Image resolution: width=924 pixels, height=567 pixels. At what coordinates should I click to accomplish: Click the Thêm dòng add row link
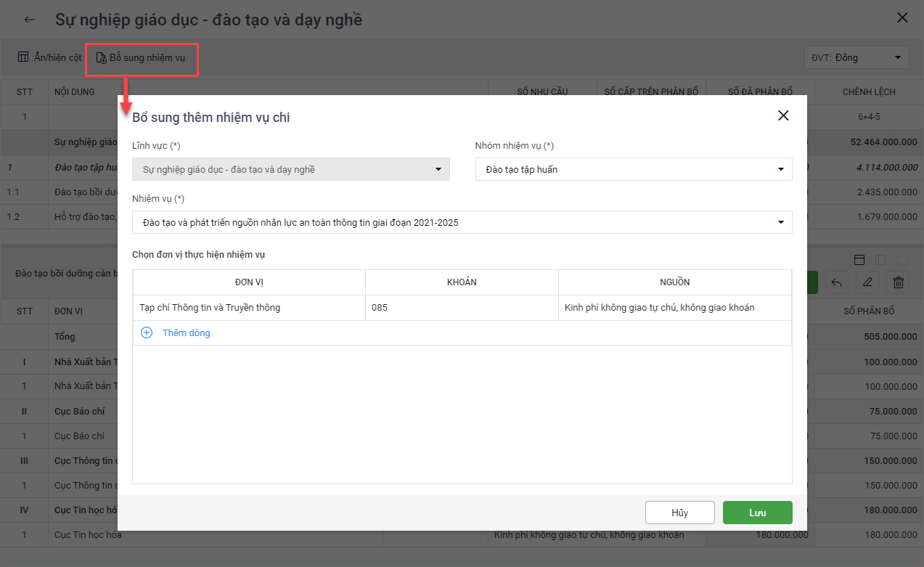coord(186,333)
